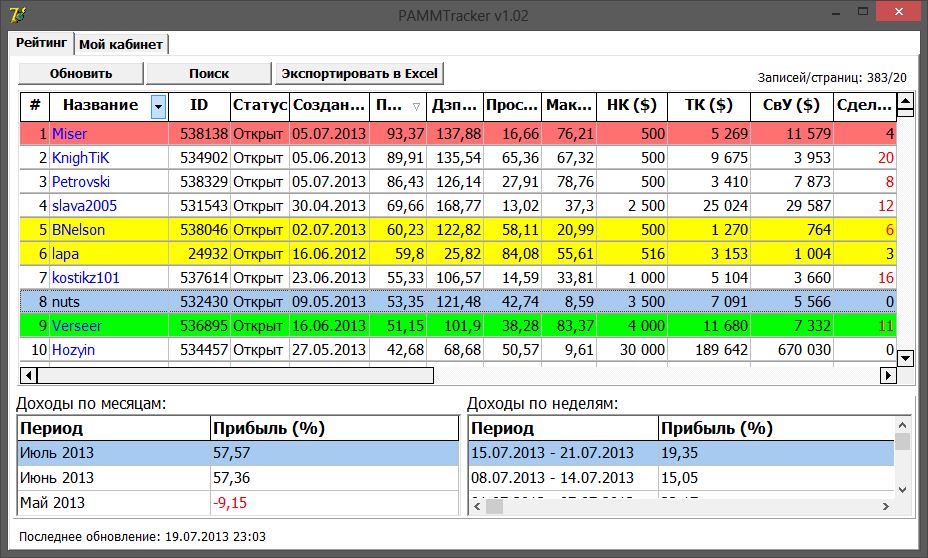Click the Прос... column header

coord(512,107)
